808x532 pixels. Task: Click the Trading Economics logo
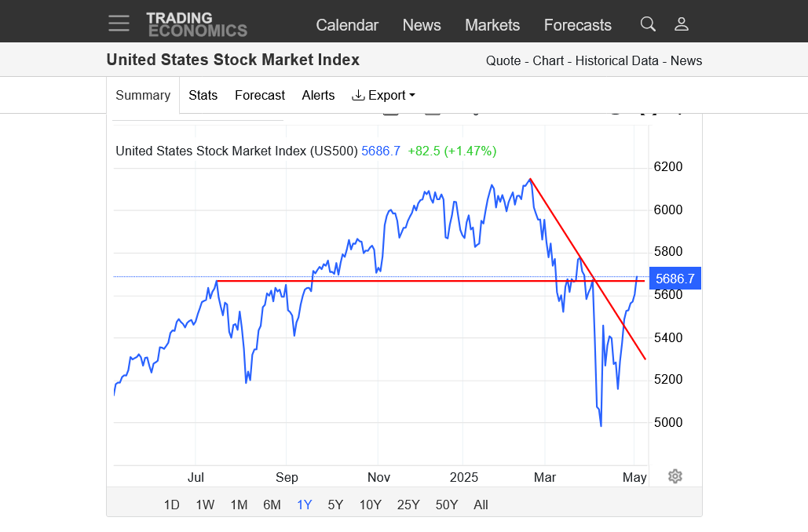tap(196, 24)
